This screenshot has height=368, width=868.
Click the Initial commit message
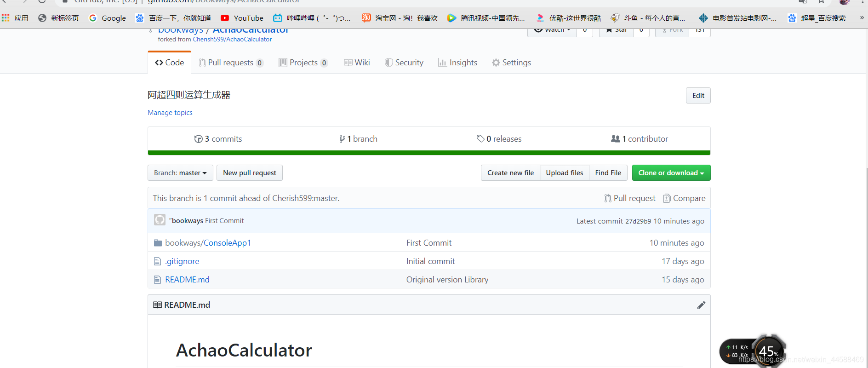[430, 261]
